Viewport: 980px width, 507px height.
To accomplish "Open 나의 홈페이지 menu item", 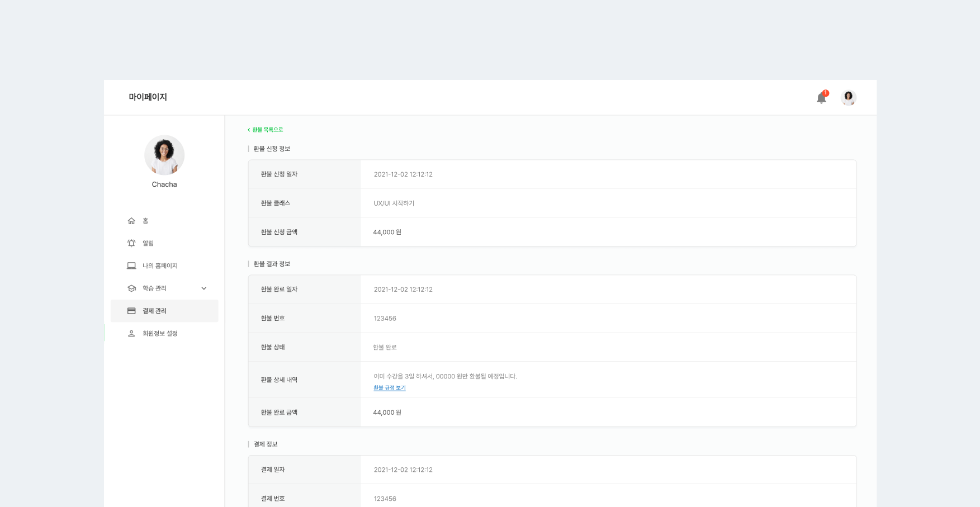I will tap(160, 266).
